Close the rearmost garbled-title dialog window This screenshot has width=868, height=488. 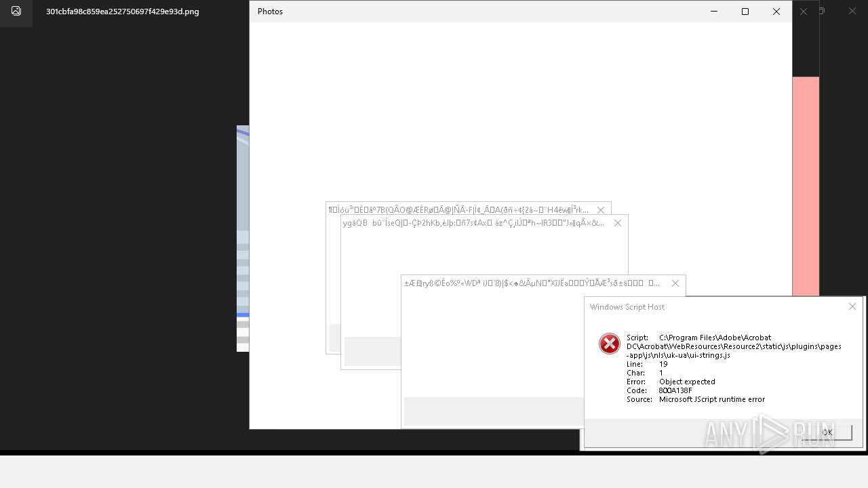[x=600, y=210]
